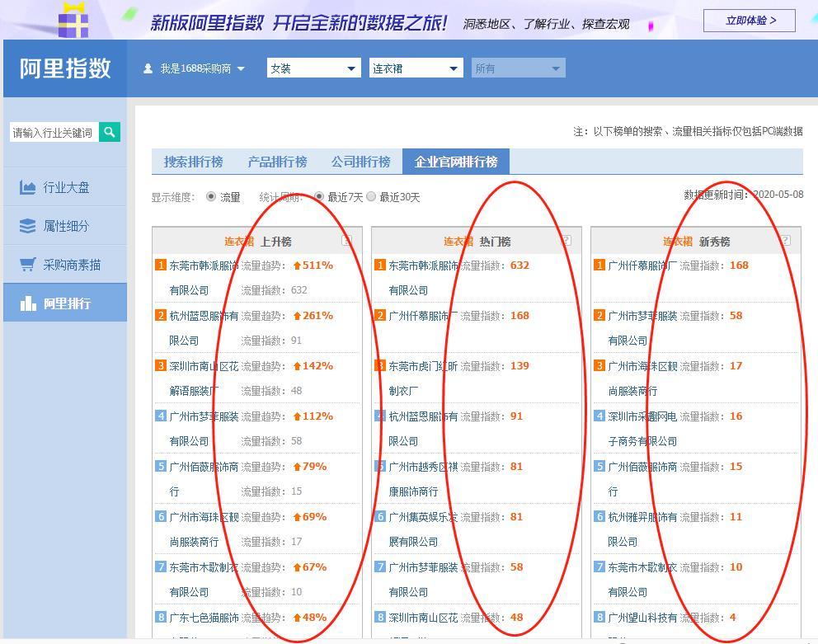
Task: Click the user avatar icon beside 我是1688采购商
Action: pyautogui.click(x=148, y=68)
